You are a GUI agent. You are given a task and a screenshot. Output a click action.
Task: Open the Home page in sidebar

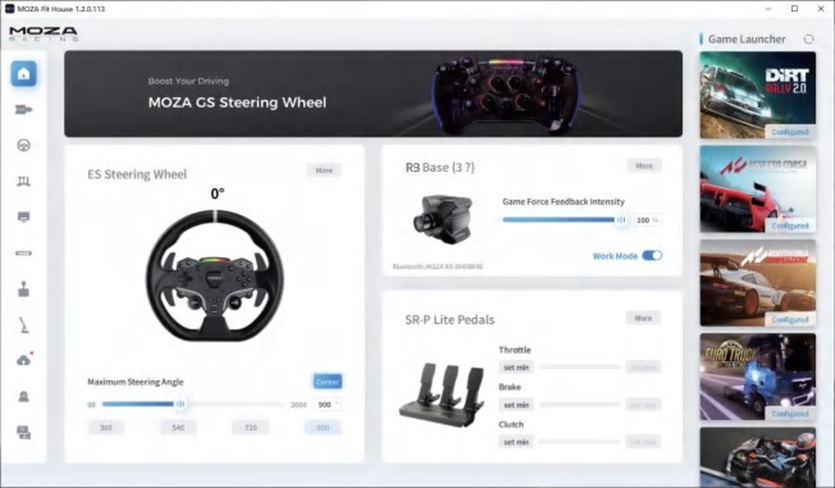24,74
